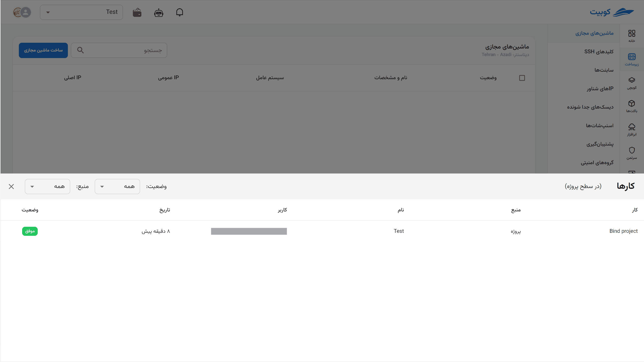Toggle the select-all machines checkbox

[522, 78]
